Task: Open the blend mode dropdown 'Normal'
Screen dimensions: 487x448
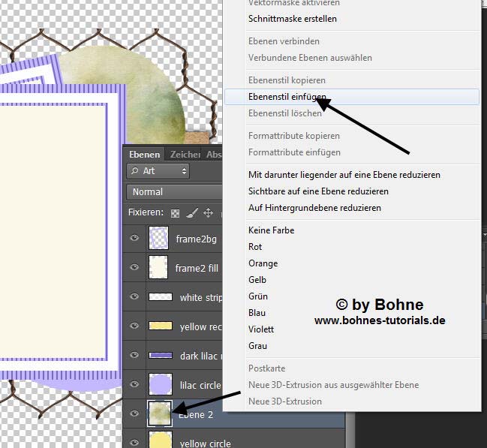Action: (x=174, y=192)
